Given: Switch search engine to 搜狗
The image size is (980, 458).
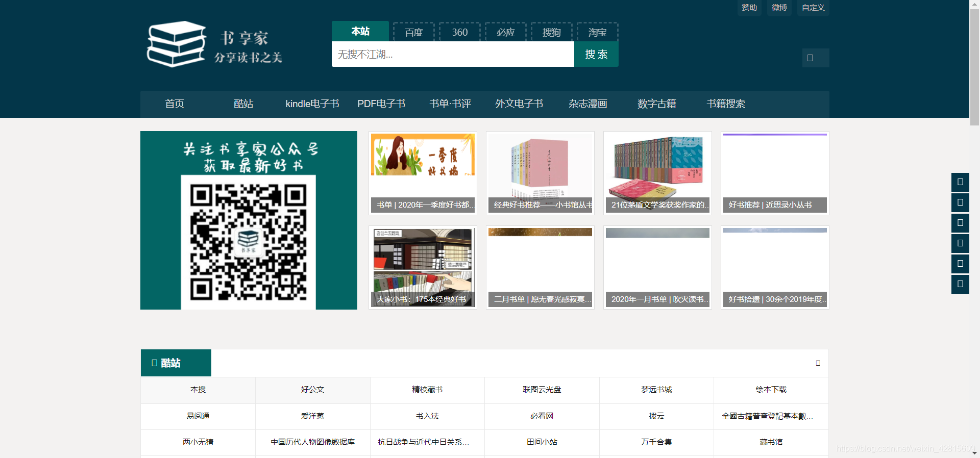Looking at the screenshot, I should click(552, 32).
